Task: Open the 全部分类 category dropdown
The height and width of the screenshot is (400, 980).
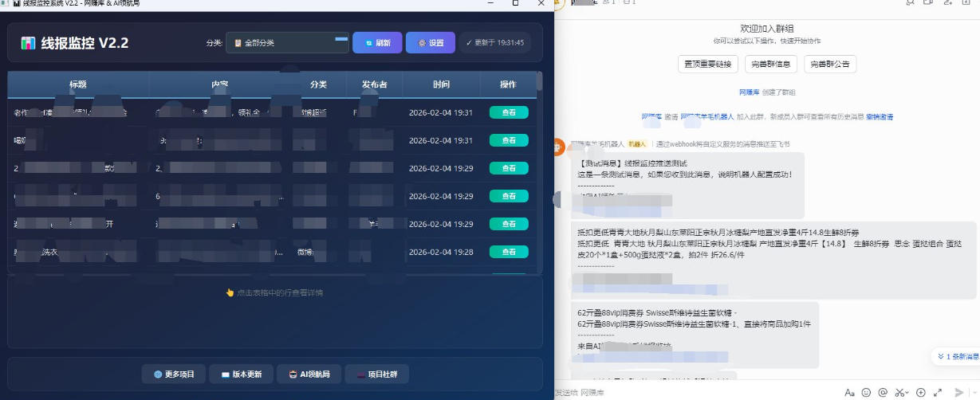Action: [287, 43]
